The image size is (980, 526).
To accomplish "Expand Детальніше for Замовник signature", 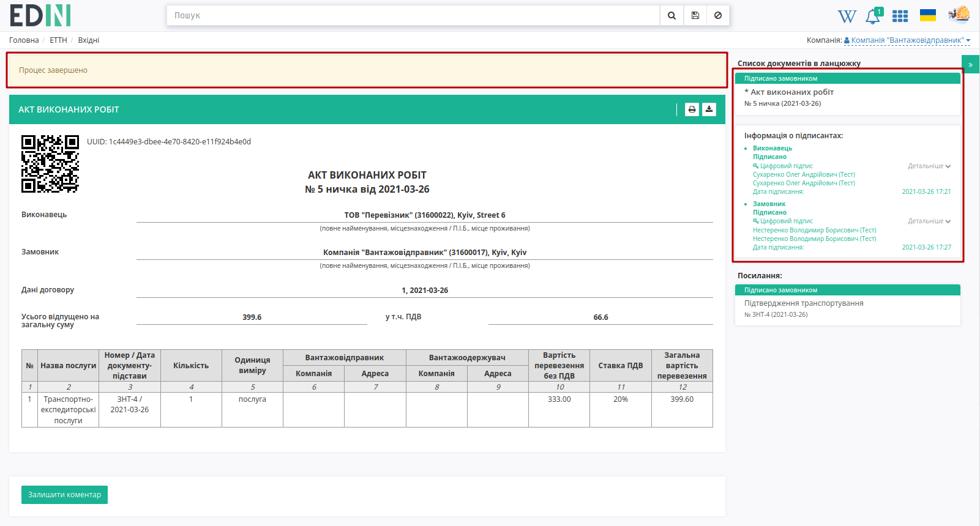I will pyautogui.click(x=929, y=221).
